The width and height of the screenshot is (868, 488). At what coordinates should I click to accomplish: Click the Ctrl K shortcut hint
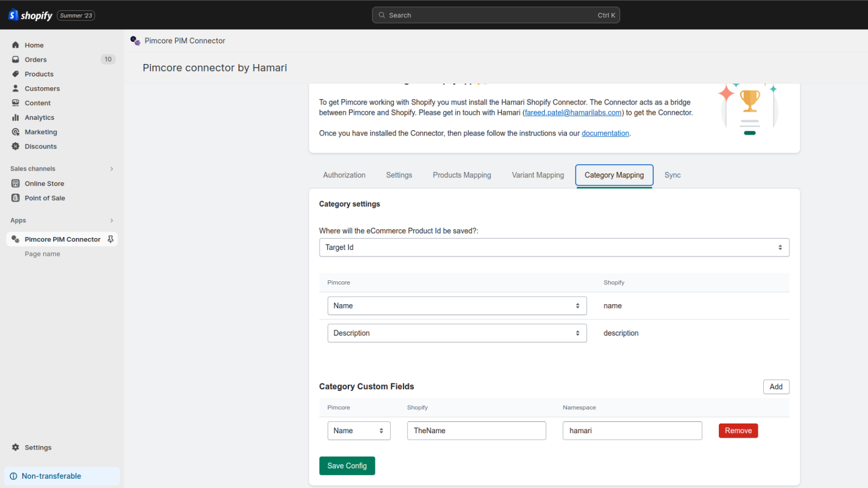tap(607, 15)
